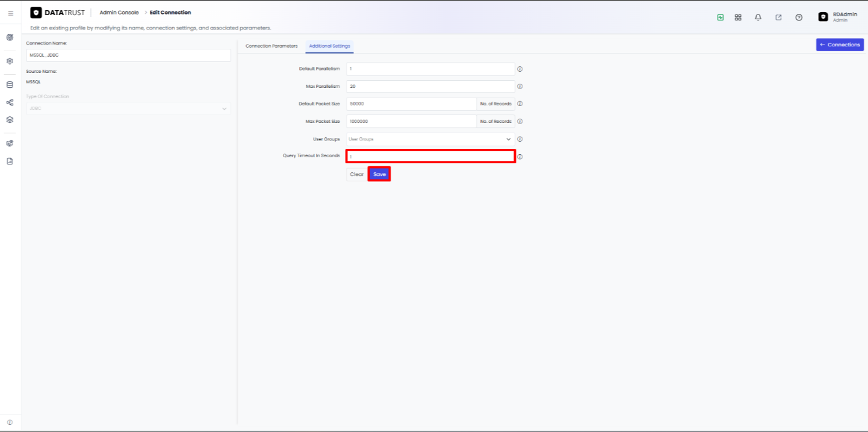The height and width of the screenshot is (432, 868).
Task: Open the Type Of Connection JDBC dropdown
Action: tap(128, 108)
